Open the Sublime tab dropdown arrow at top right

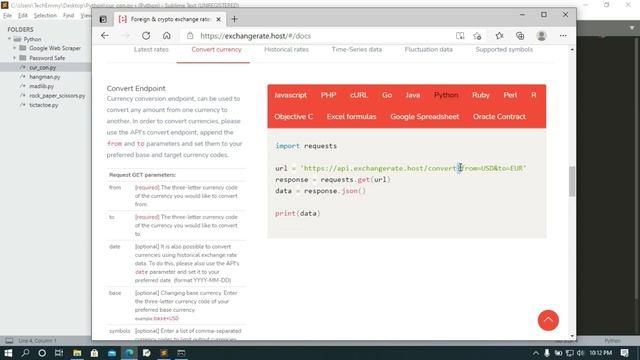pos(632,28)
